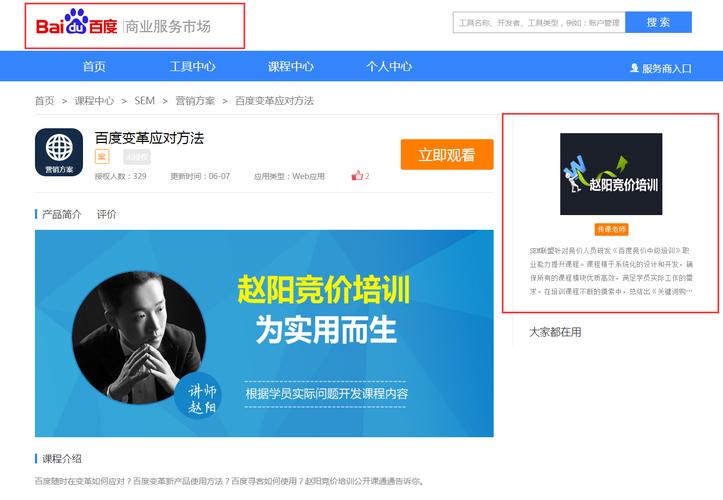Click the gray badge beside the 案 icon

136,157
